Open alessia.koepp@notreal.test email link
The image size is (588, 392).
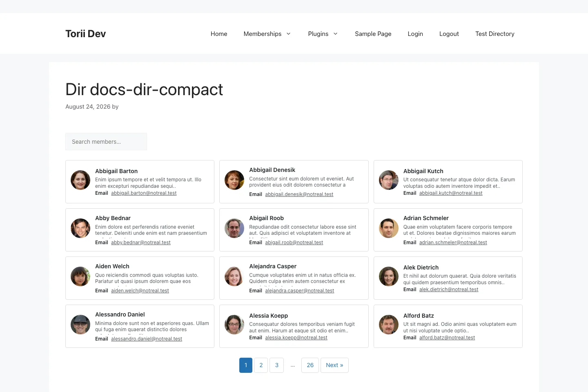pyautogui.click(x=296, y=338)
